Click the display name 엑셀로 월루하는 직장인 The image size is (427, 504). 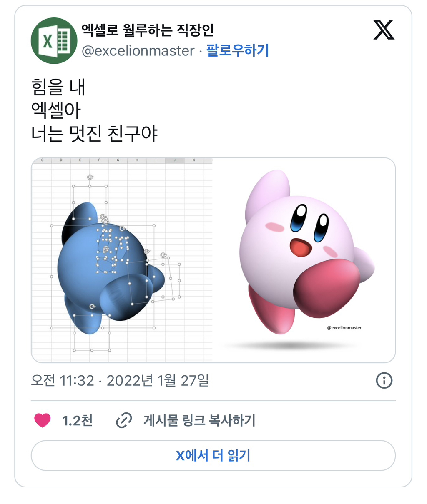[148, 30]
